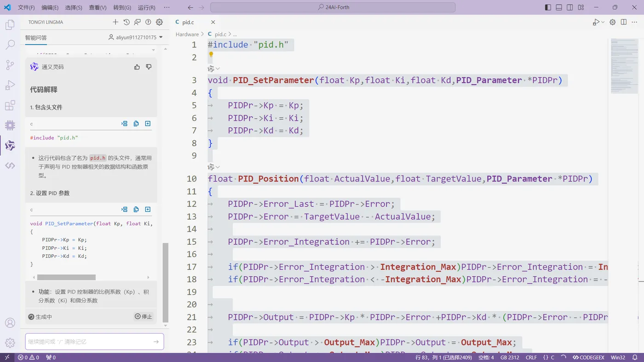644x362 pixels.
Task: Click the lightbulb code action on line 2
Action: click(x=212, y=54)
